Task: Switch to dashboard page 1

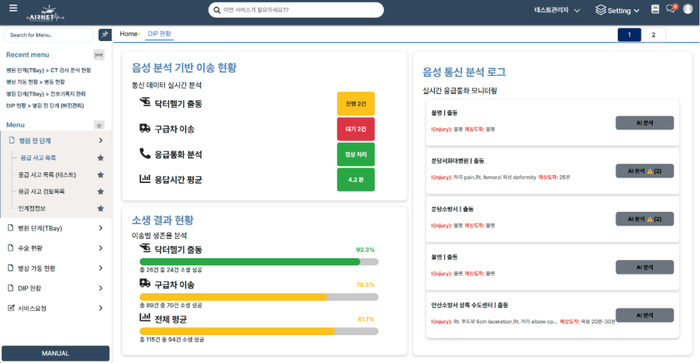Action: (x=629, y=35)
